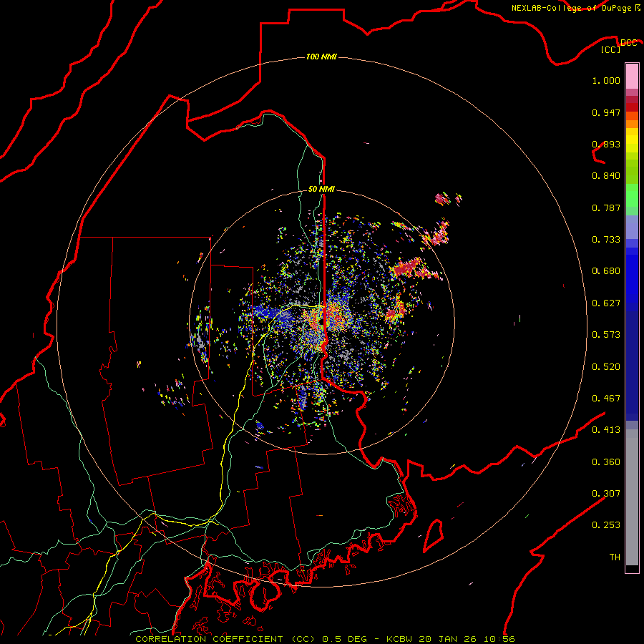This screenshot has width=644, height=644.
Task: Click the 0.520 scale value
Action: tap(606, 367)
